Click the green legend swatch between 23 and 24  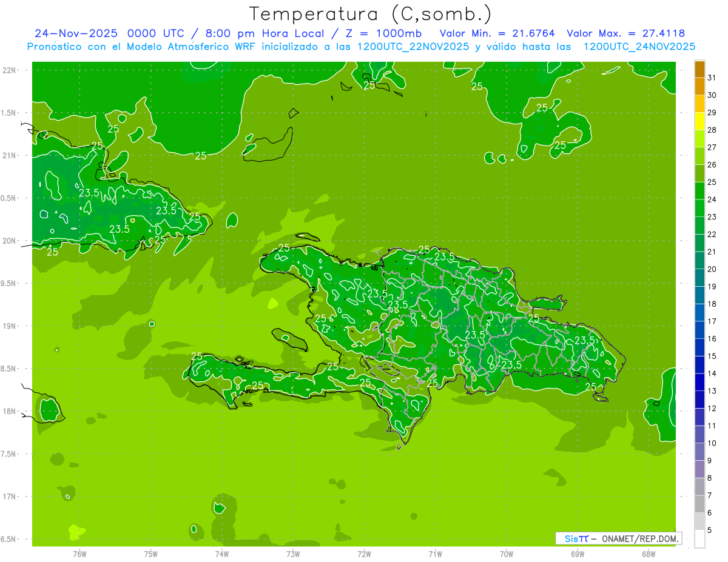click(x=699, y=208)
